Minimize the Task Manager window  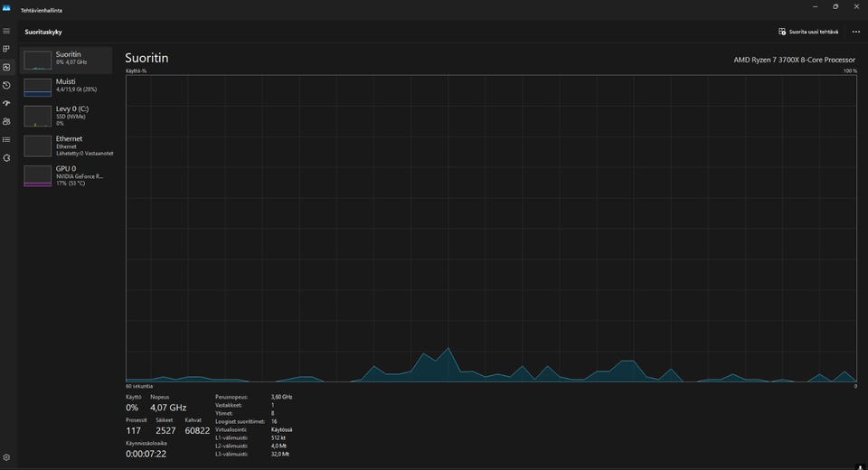(x=815, y=6)
